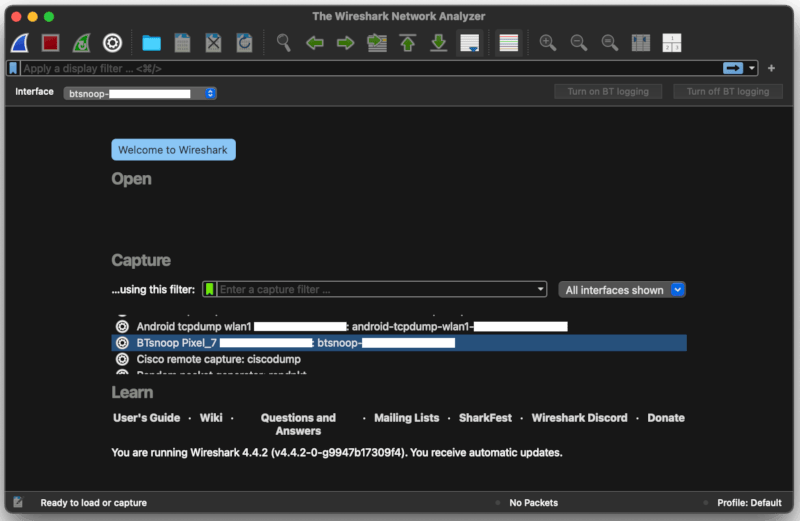
Task: Zoom out main window text
Action: pyautogui.click(x=579, y=43)
